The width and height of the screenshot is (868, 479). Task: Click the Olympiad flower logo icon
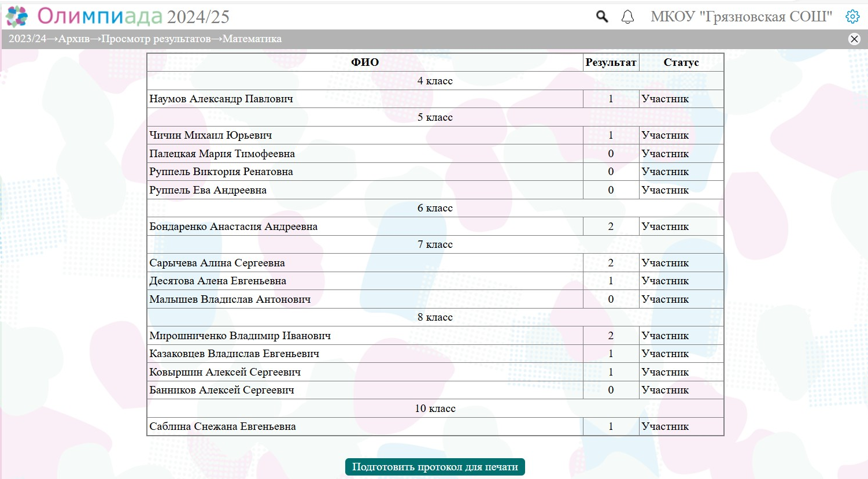coord(17,17)
